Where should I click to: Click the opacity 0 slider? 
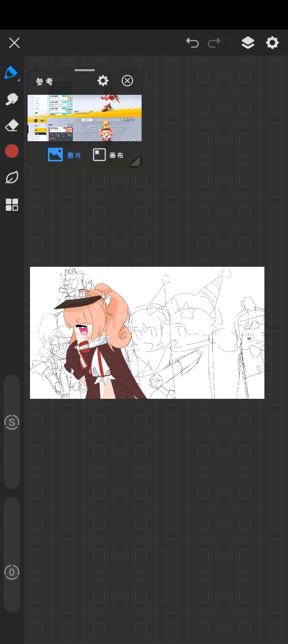click(12, 554)
